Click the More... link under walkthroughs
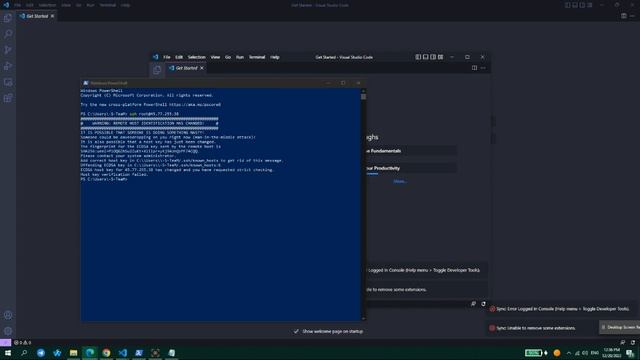The height and width of the screenshot is (360, 640). click(x=400, y=181)
